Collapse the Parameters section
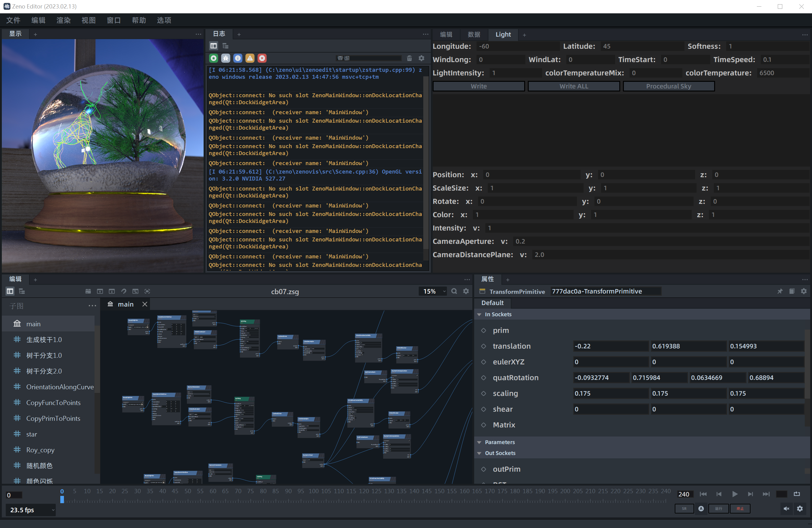 point(479,442)
